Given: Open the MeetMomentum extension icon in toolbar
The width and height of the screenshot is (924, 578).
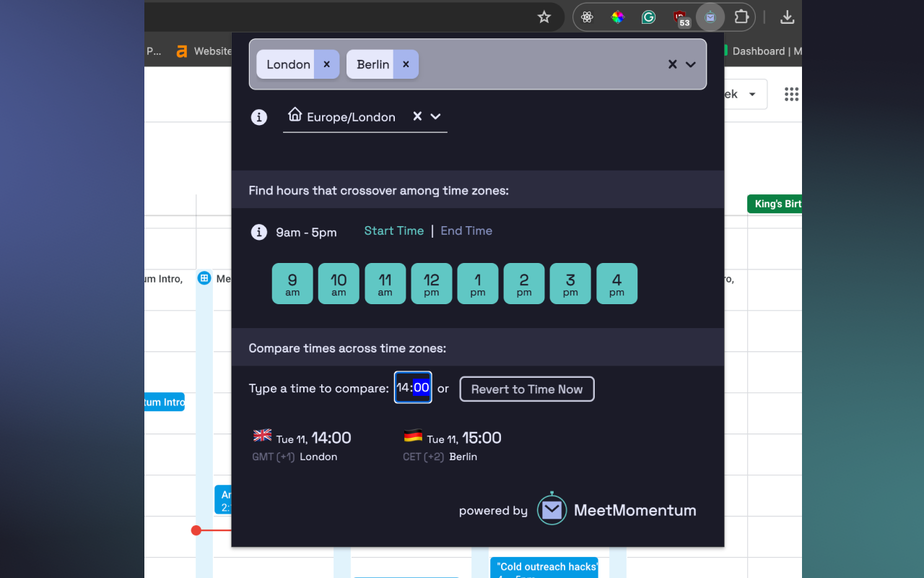Looking at the screenshot, I should tap(710, 17).
